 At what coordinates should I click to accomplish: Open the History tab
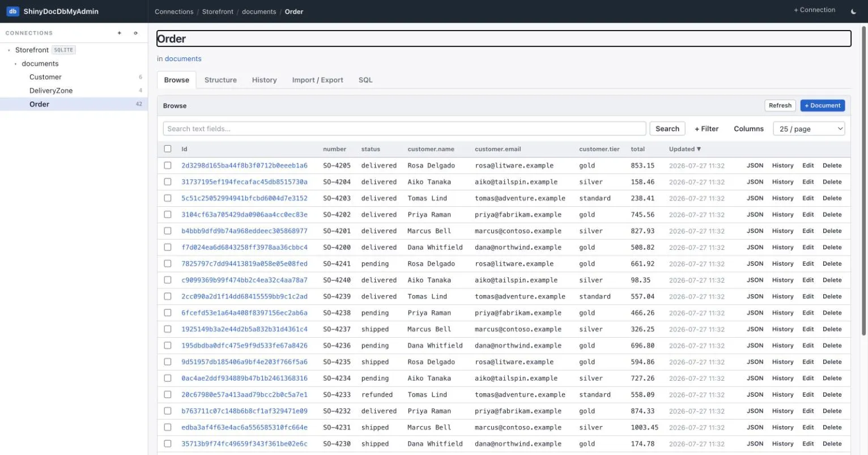[264, 80]
